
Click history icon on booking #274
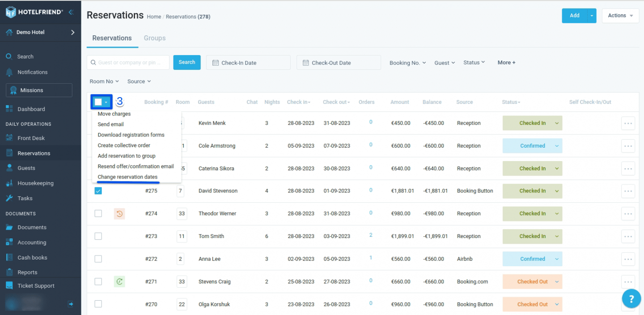pyautogui.click(x=119, y=213)
